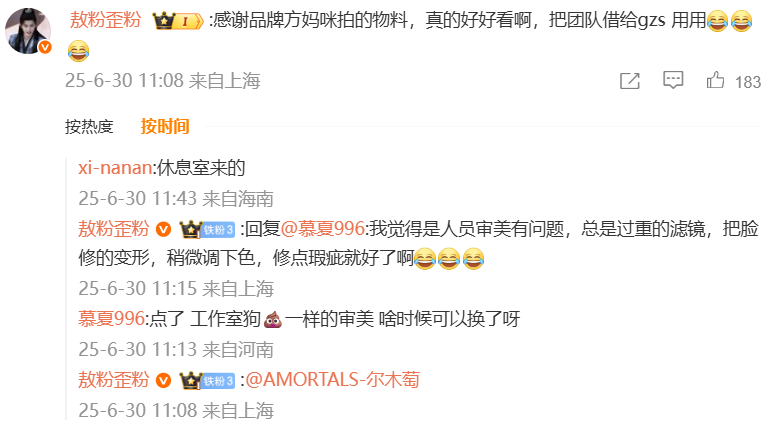
Task: Click the share/repost icon on the main comment
Action: point(630,81)
